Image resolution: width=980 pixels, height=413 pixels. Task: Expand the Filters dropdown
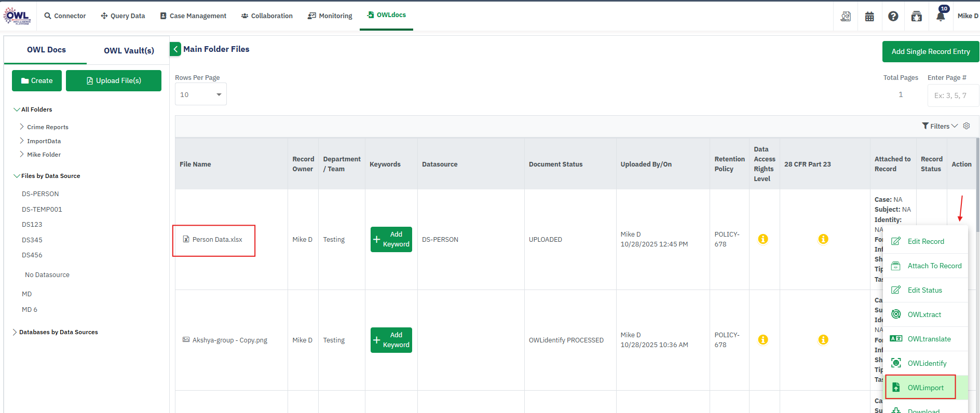pyautogui.click(x=940, y=126)
